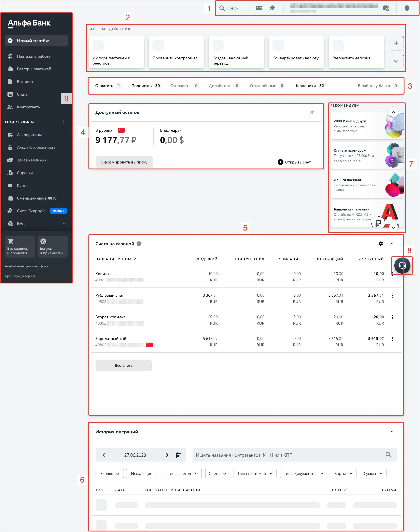Select Создать валютный перевод quick action
Screen dimensions: 420x532
[236, 52]
